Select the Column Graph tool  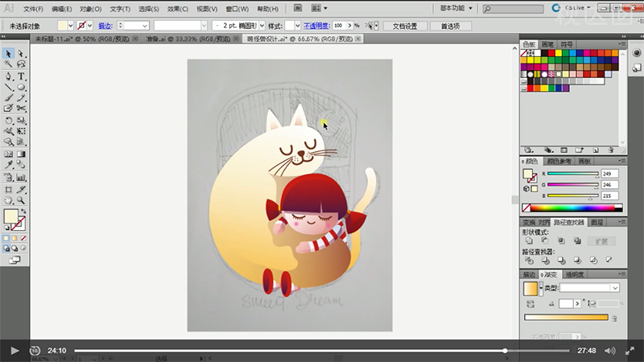click(x=21, y=178)
